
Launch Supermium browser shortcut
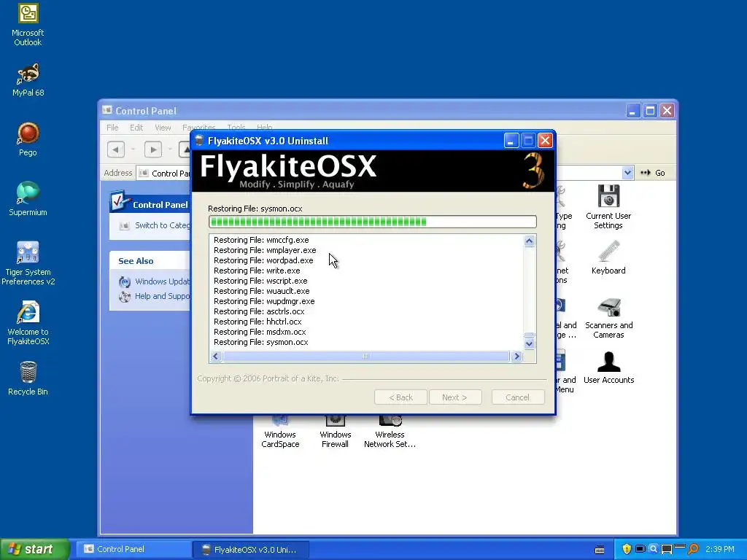click(x=28, y=199)
